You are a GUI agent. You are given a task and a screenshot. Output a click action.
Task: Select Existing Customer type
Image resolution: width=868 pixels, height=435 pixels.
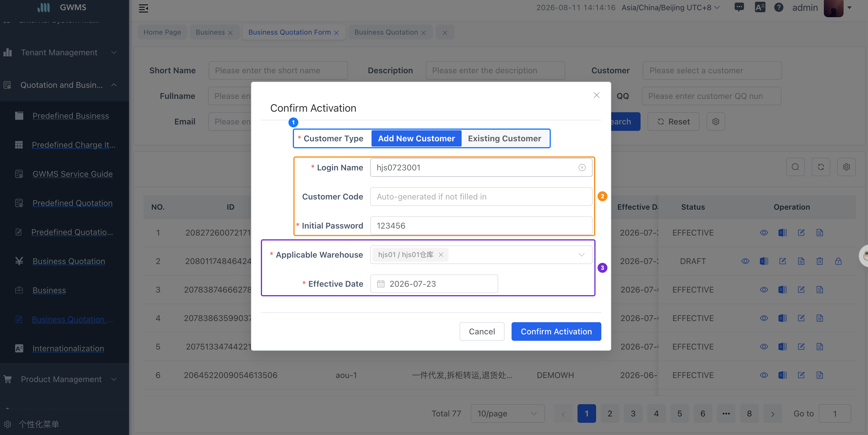(x=504, y=138)
